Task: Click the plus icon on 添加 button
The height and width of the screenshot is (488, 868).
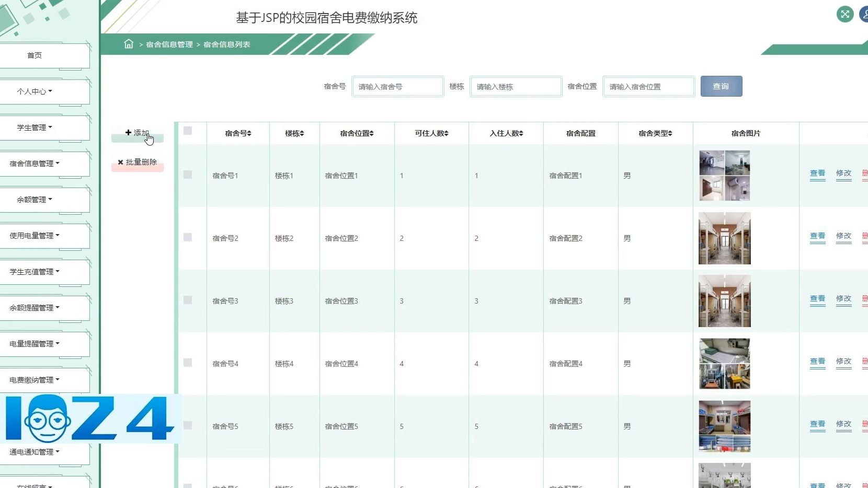Action: click(x=128, y=133)
